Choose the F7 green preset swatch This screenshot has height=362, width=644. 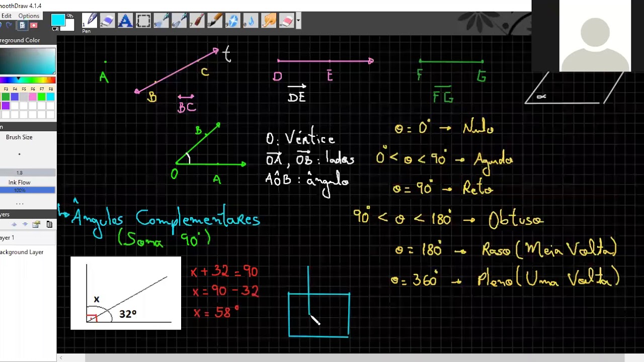pos(42,97)
